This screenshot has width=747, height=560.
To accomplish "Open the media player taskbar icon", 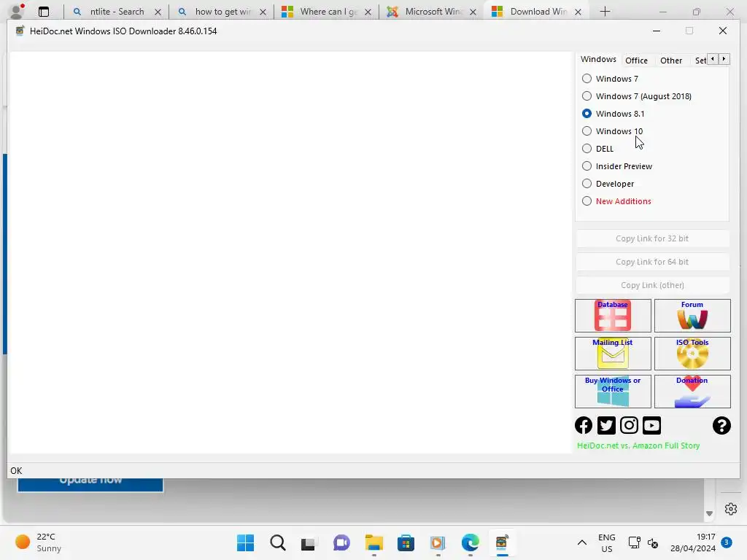I will (438, 542).
